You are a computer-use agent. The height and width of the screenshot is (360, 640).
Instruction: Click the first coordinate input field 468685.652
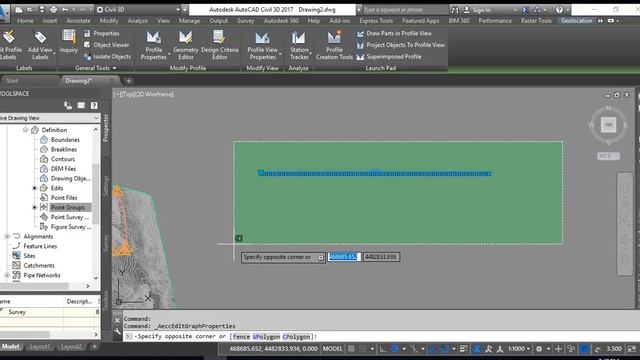[x=344, y=257]
